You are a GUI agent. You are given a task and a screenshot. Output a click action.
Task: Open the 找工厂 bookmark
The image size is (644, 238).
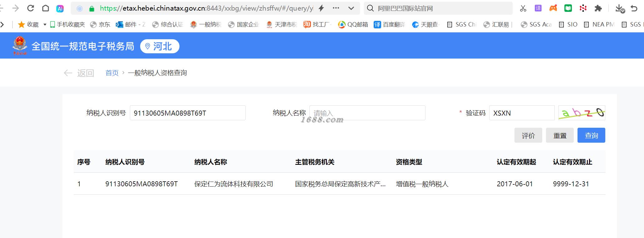click(317, 24)
